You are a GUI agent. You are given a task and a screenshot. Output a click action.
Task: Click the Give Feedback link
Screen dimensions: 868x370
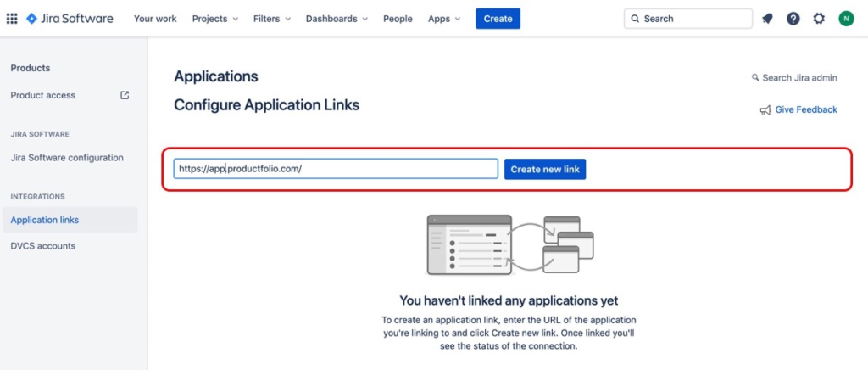(806, 109)
